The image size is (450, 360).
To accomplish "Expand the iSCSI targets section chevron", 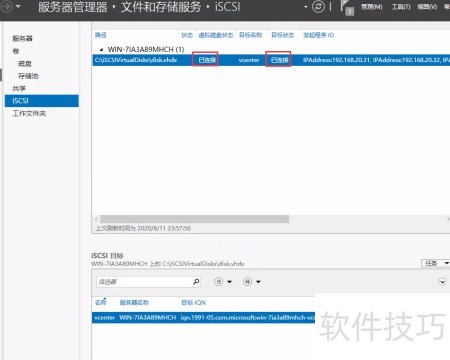I will point(442,282).
